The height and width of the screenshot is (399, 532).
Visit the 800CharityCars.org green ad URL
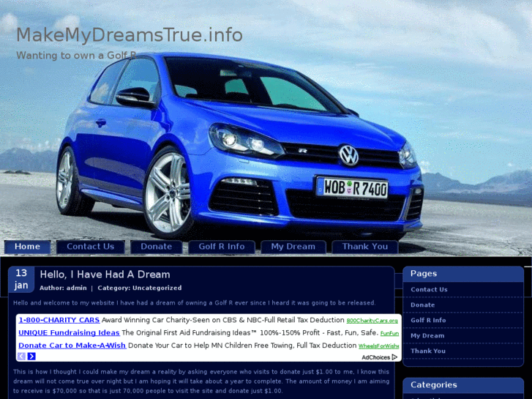point(372,321)
